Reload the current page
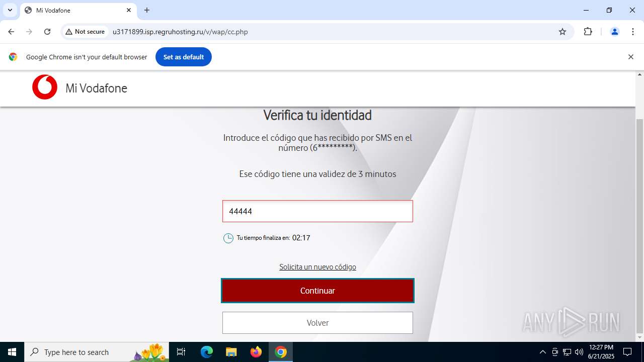 [47, 32]
